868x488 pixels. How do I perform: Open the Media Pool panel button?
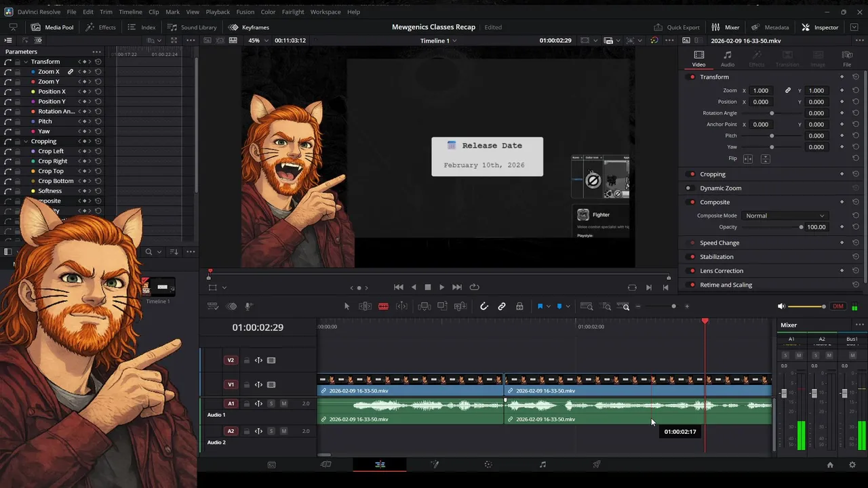point(52,27)
